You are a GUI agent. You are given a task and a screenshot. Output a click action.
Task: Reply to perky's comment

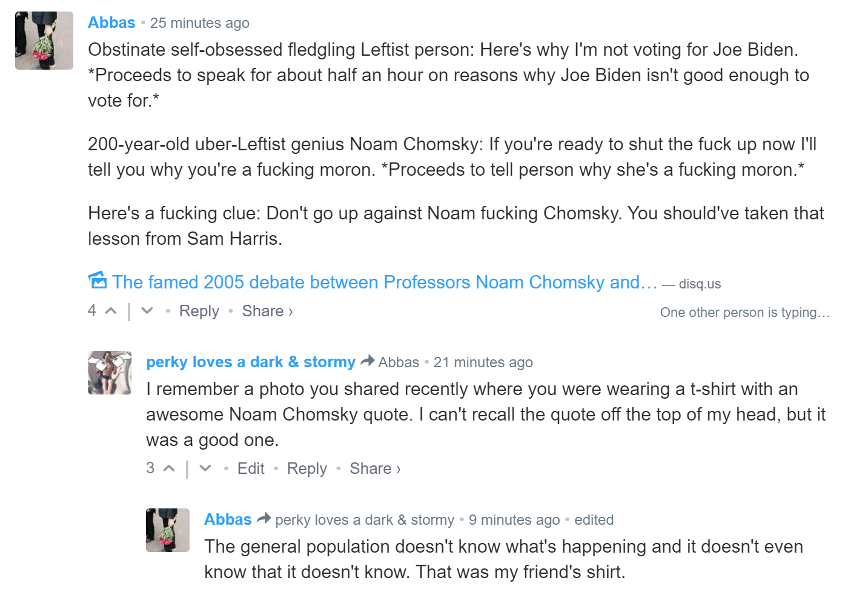pos(306,468)
